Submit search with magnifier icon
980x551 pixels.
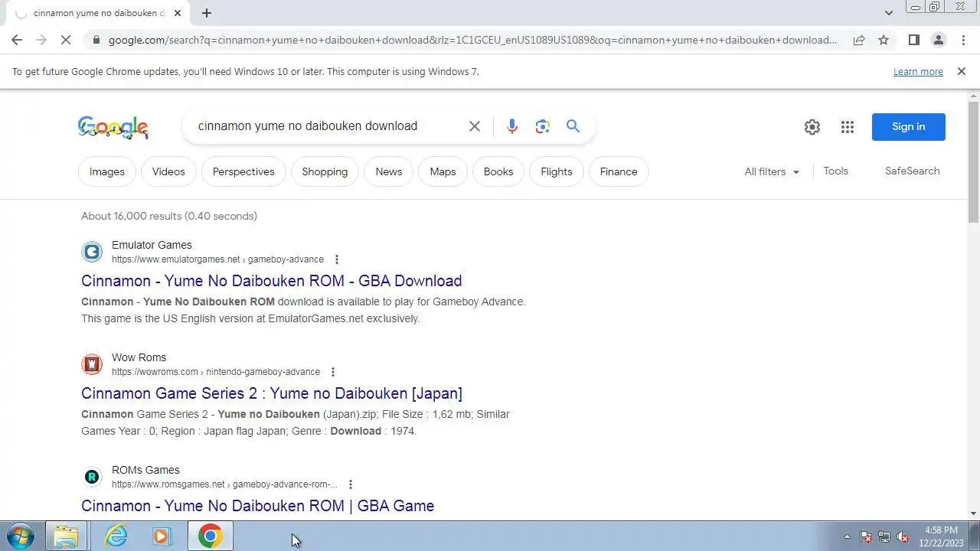point(573,126)
